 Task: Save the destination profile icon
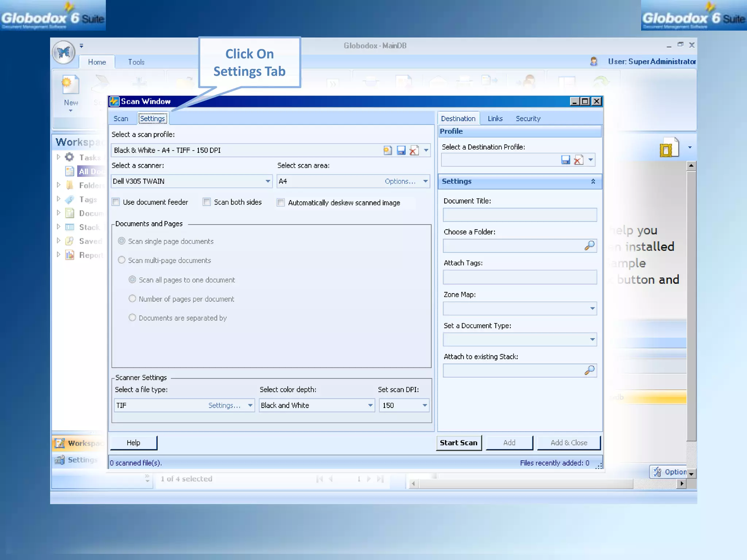coord(565,160)
